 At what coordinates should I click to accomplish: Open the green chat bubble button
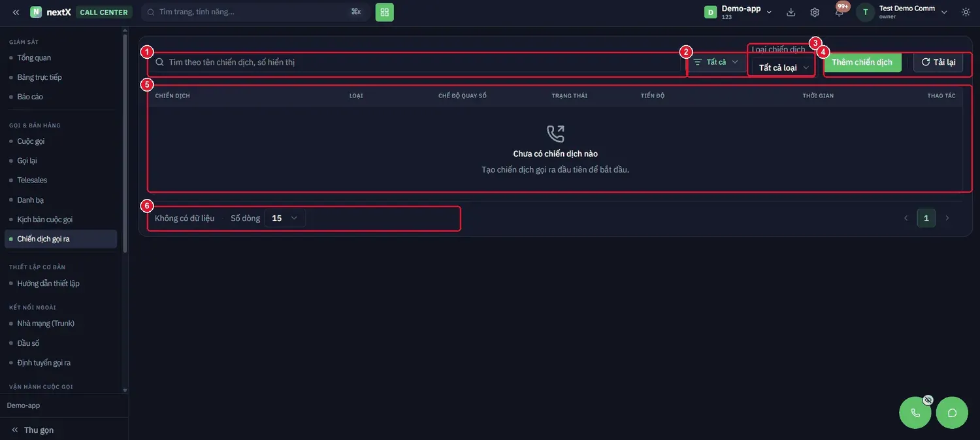952,413
